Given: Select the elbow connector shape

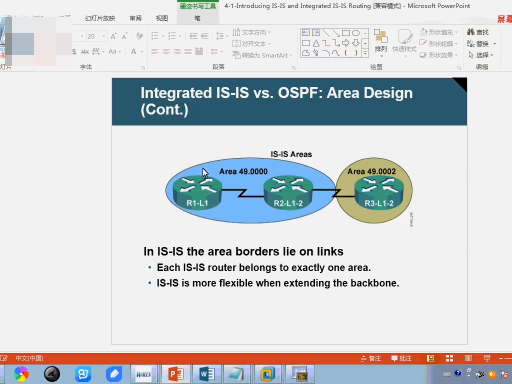Looking at the screenshot, I should [x=326, y=43].
